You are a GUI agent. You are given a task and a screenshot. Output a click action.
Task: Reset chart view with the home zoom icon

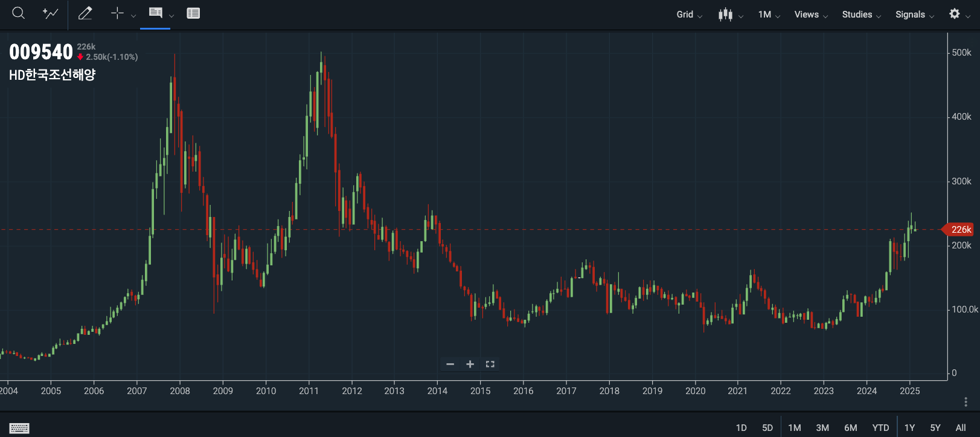(490, 364)
